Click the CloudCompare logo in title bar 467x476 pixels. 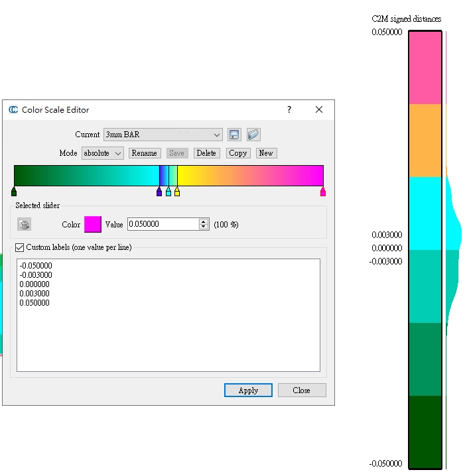tap(13, 110)
